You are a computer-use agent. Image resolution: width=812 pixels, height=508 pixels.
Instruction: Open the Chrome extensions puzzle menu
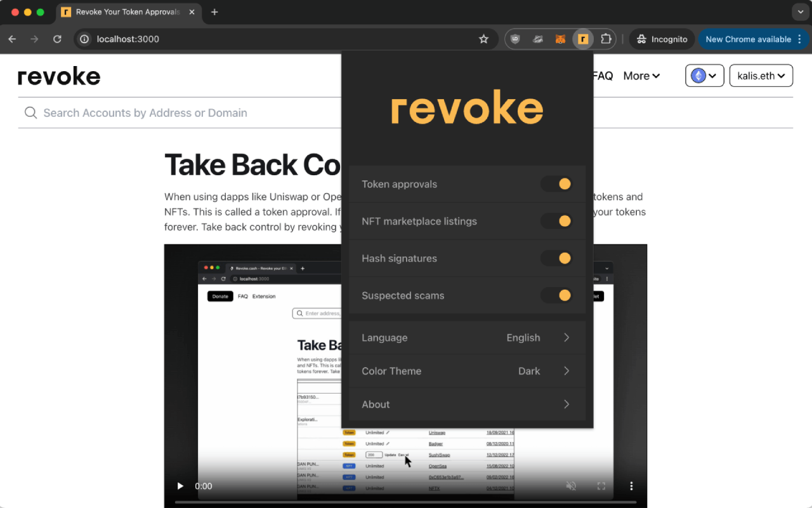[x=606, y=39]
